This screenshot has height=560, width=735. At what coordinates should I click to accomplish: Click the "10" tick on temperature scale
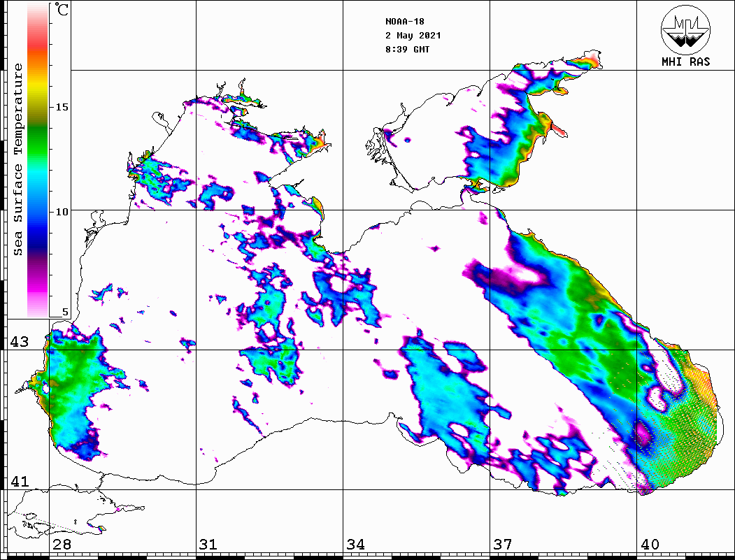(62, 212)
